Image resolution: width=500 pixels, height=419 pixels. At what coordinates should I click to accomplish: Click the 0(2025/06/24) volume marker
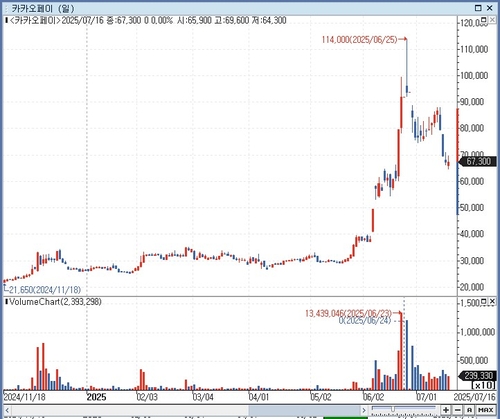365,321
